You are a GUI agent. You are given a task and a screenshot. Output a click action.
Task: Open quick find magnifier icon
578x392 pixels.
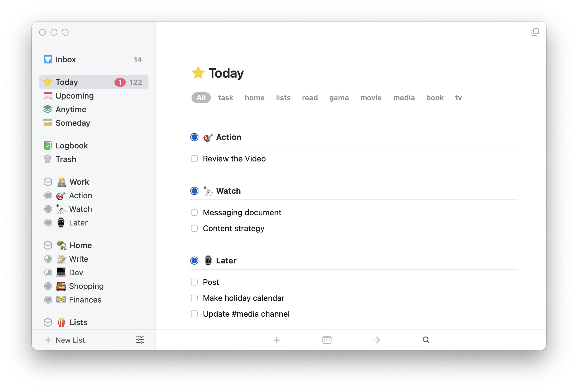coord(426,340)
